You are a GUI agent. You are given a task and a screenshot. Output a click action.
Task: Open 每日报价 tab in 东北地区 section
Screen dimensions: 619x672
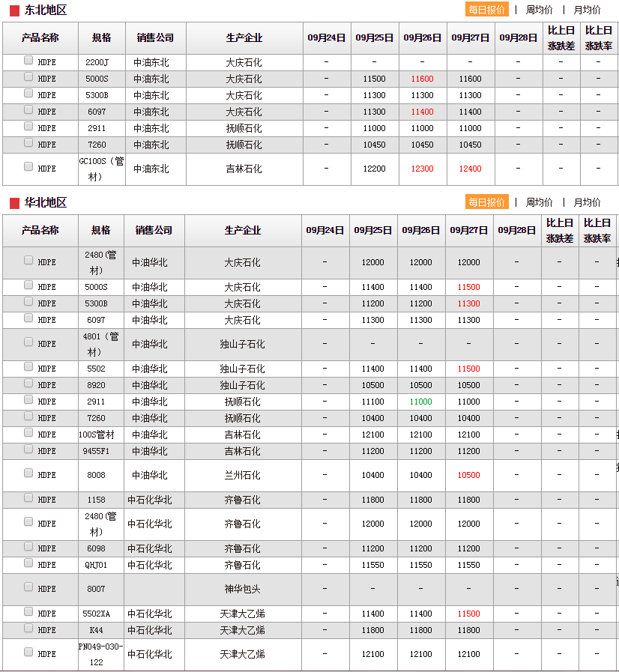[x=487, y=10]
